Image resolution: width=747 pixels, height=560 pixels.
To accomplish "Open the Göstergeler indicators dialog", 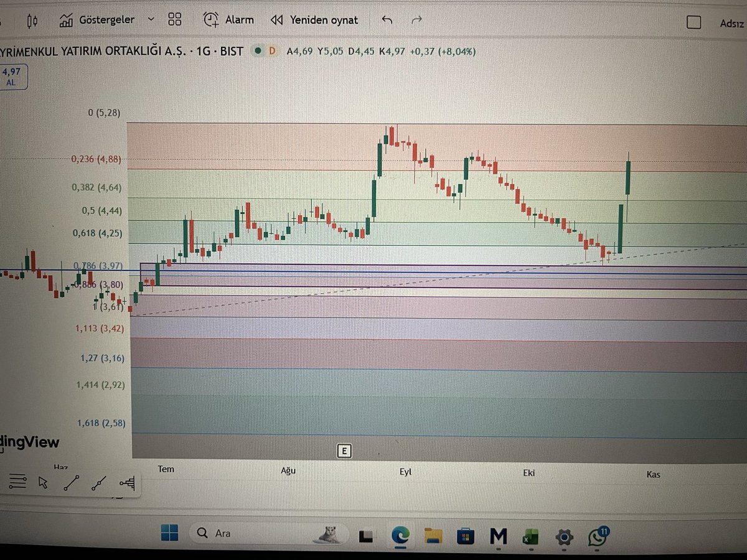I will (98, 20).
